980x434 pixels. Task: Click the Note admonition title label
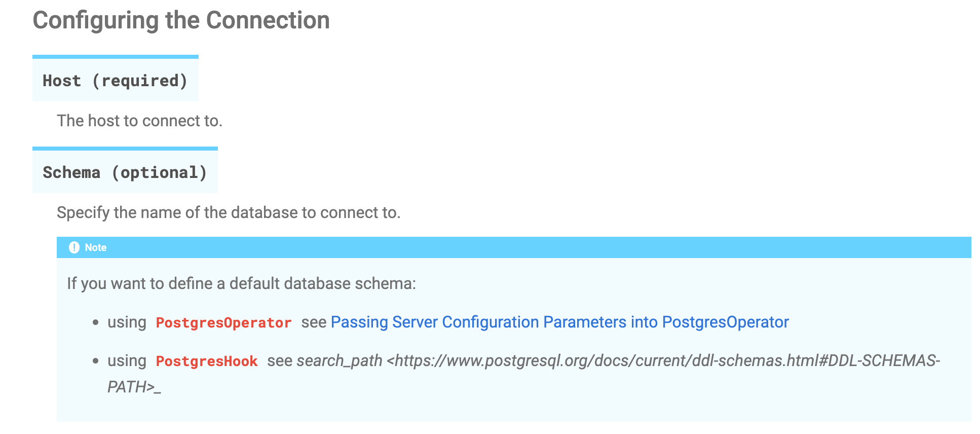tap(95, 247)
